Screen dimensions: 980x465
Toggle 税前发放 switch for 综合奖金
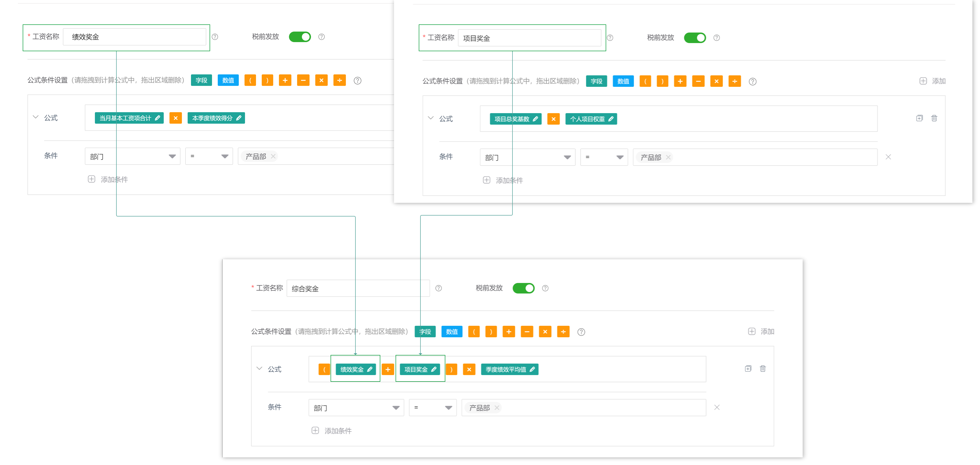click(523, 288)
